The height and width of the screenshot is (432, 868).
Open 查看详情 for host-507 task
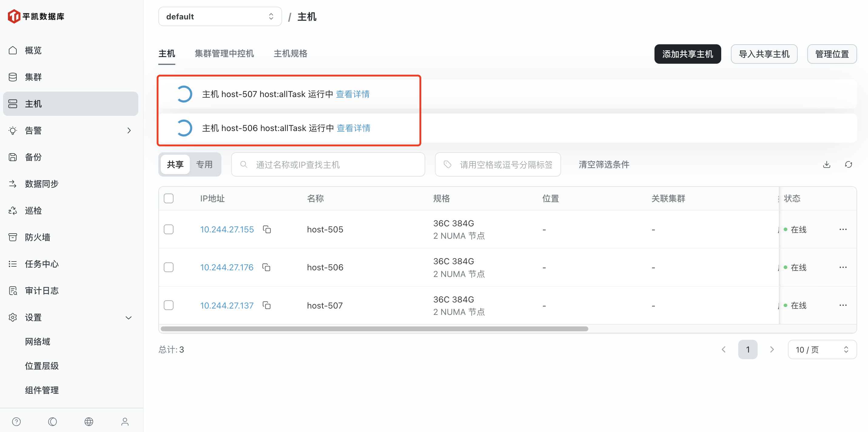[352, 94]
